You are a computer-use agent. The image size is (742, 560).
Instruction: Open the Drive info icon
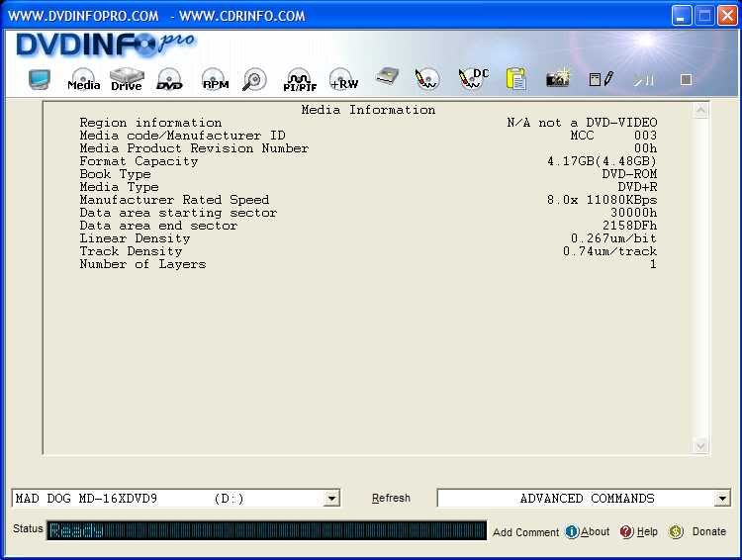(127, 79)
